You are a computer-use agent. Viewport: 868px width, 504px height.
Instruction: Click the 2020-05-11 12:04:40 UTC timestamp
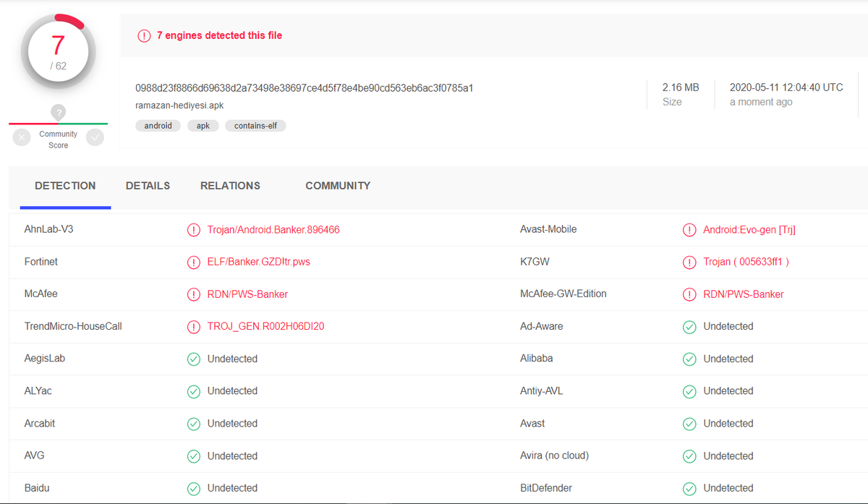tap(786, 87)
